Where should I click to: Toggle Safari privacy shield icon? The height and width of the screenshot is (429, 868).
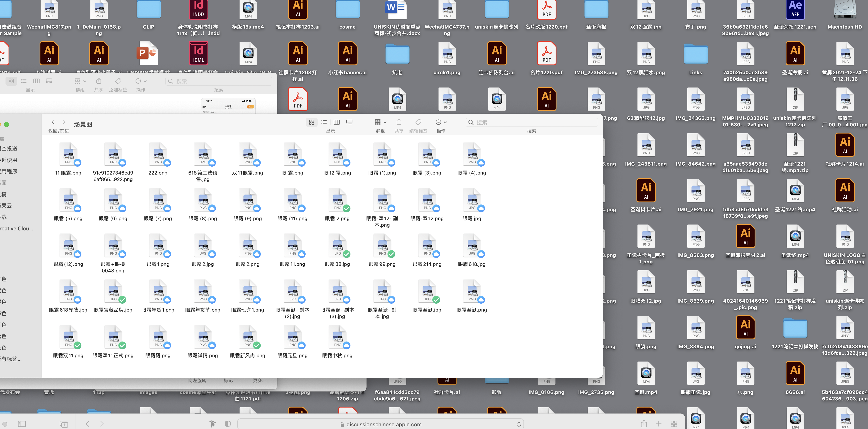tap(228, 424)
